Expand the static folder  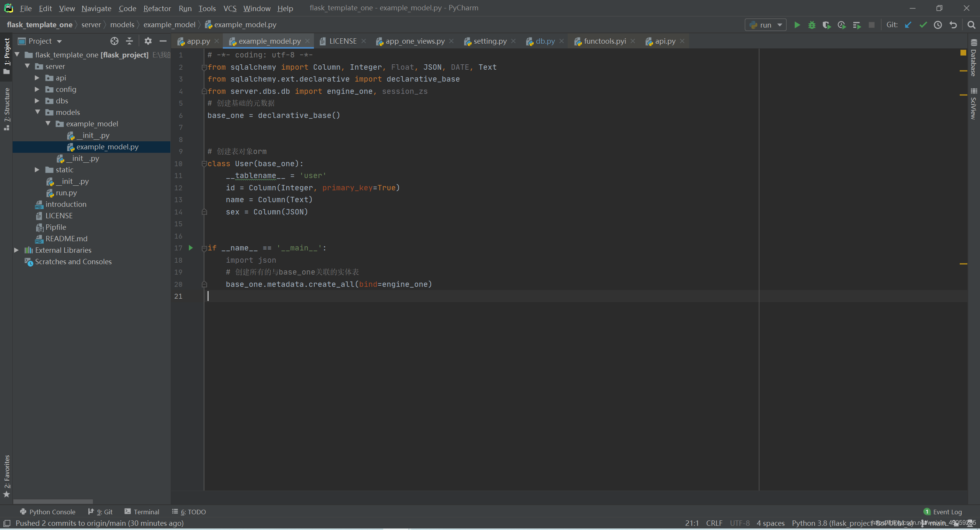(37, 170)
